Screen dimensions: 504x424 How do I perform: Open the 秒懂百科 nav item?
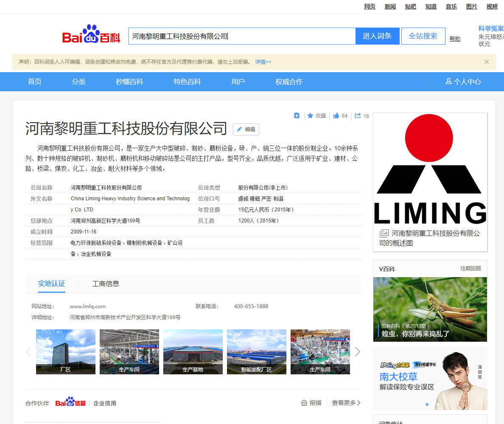(x=129, y=81)
